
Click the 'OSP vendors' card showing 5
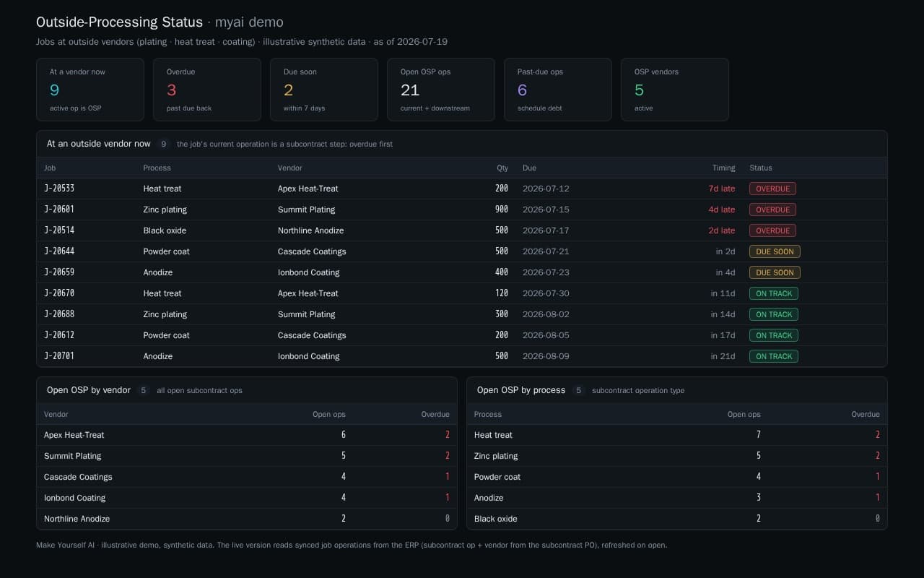coord(675,90)
